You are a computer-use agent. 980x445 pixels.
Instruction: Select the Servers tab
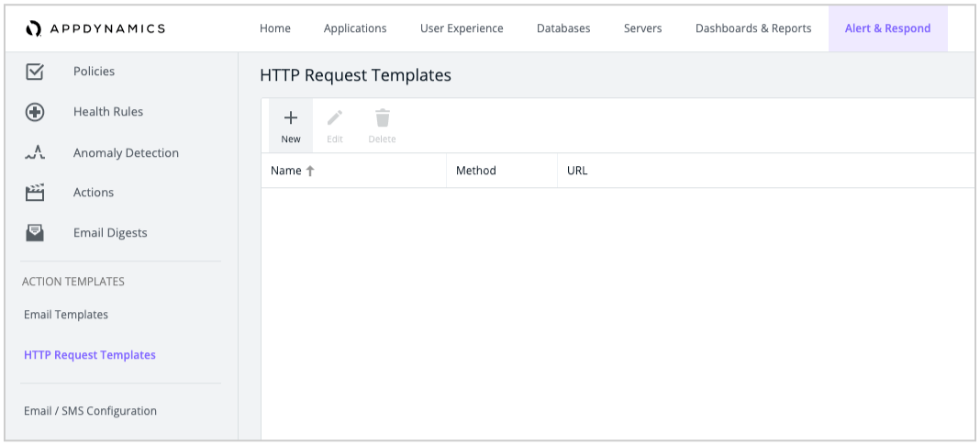pyautogui.click(x=642, y=28)
